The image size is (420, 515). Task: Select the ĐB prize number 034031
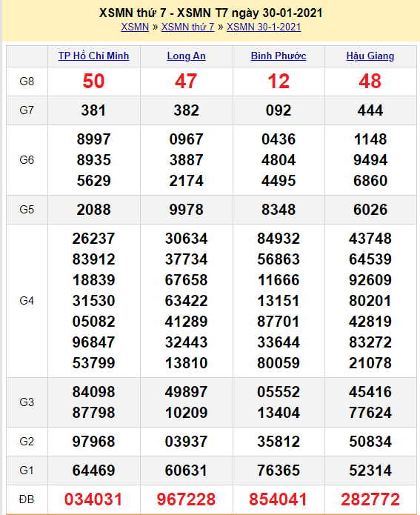point(93,499)
